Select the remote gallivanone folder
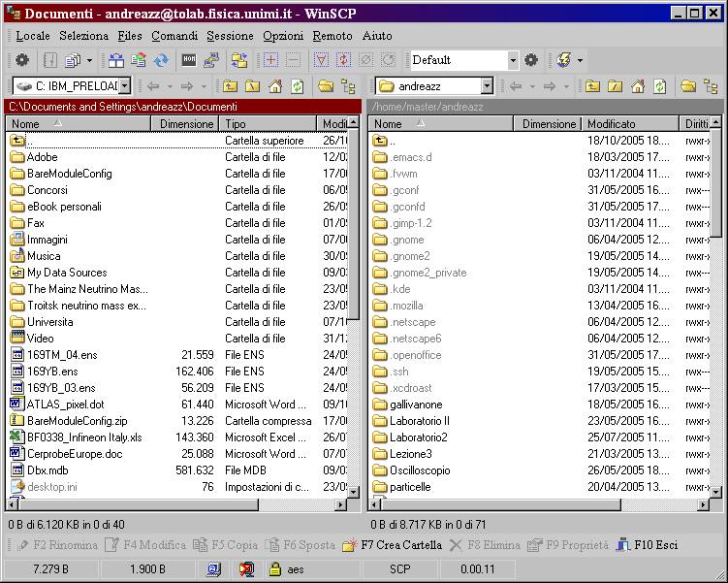This screenshot has height=583, width=728. [x=408, y=405]
